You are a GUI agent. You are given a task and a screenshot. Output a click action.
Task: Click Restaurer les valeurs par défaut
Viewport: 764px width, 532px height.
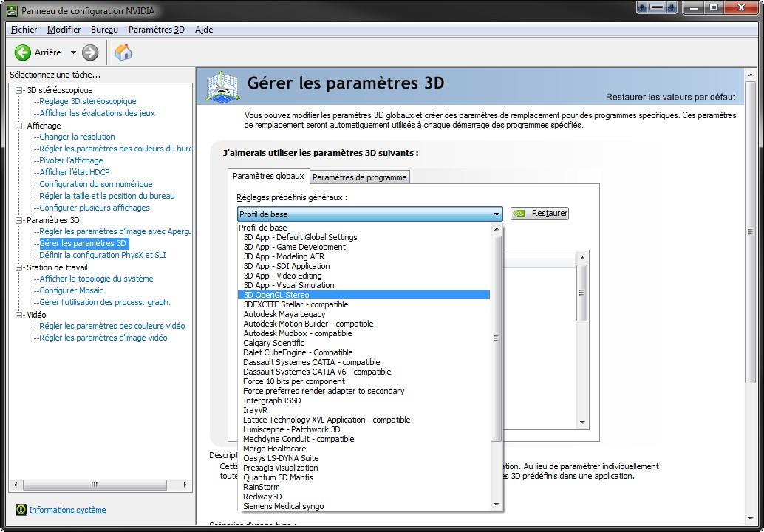670,97
